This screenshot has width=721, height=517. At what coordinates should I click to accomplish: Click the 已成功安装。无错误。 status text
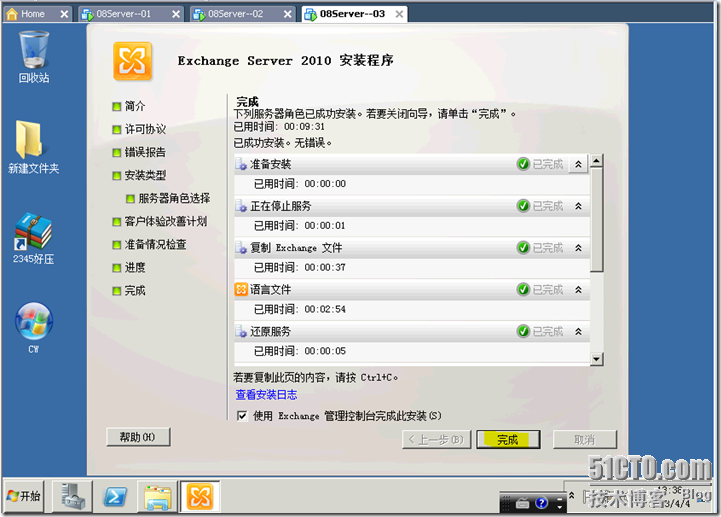tap(283, 143)
